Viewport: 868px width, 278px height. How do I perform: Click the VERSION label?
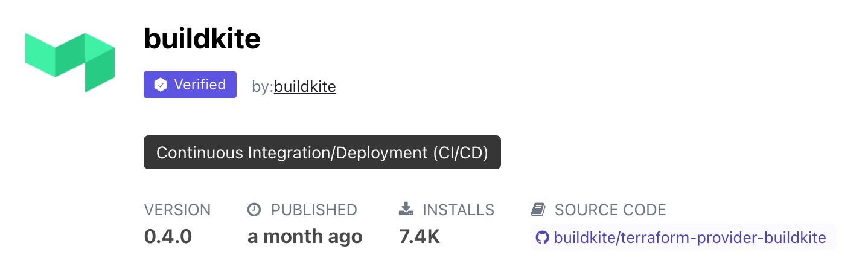[x=177, y=210]
